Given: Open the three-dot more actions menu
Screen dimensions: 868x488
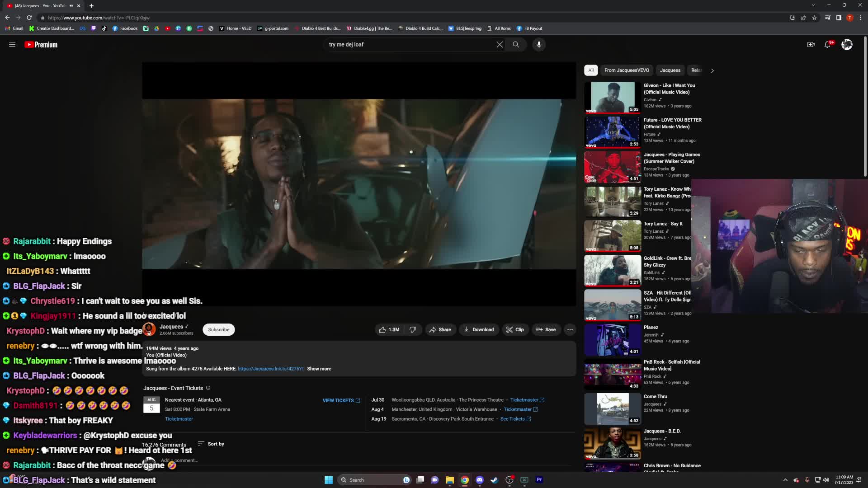Looking at the screenshot, I should 570,330.
